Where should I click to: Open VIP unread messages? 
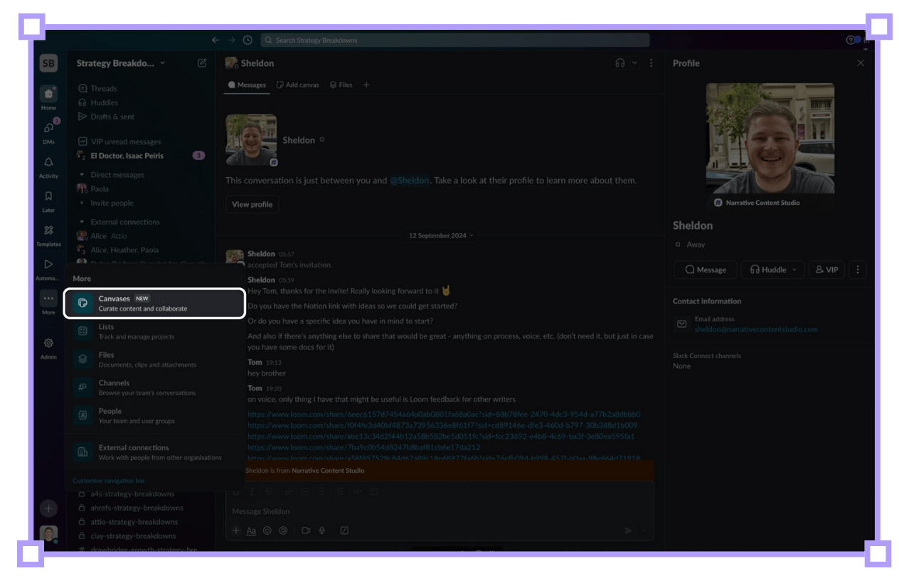click(125, 141)
